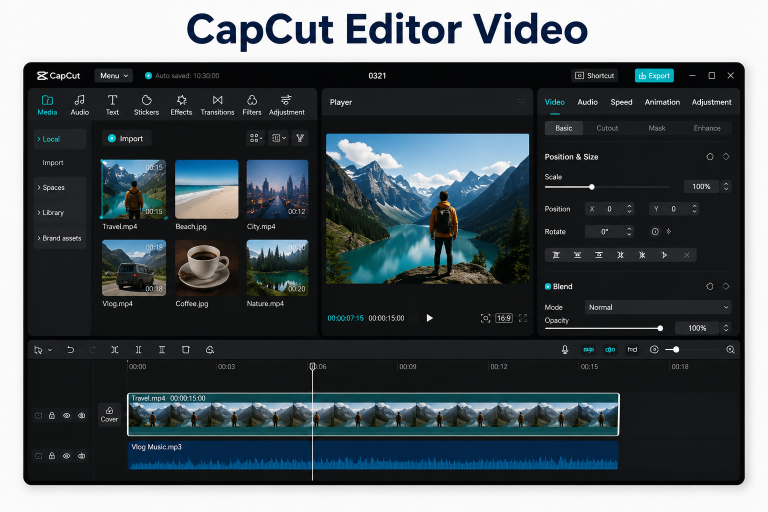The width and height of the screenshot is (768, 512).
Task: Click the 16:9 aspect ratio button
Action: [504, 318]
